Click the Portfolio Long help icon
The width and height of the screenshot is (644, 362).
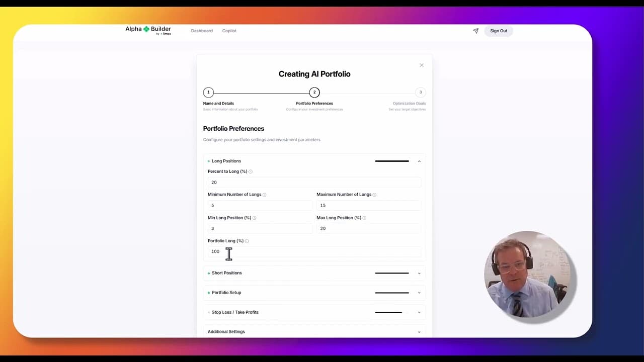click(x=246, y=241)
